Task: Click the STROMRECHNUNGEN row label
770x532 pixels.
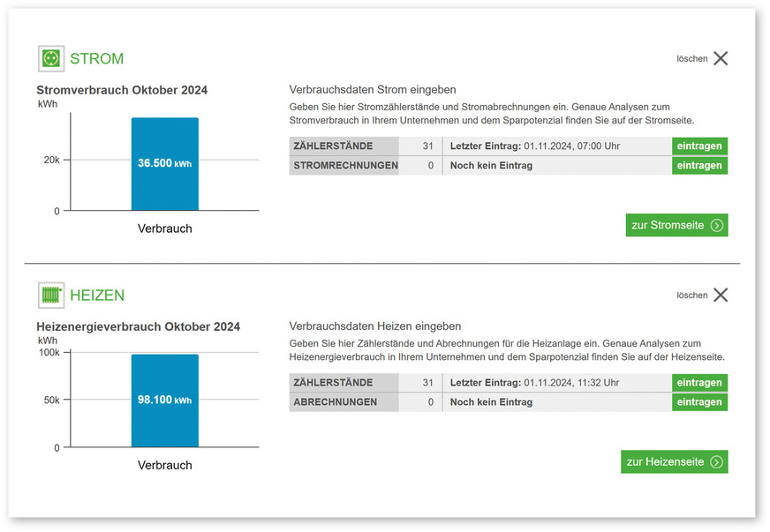Action: [344, 166]
